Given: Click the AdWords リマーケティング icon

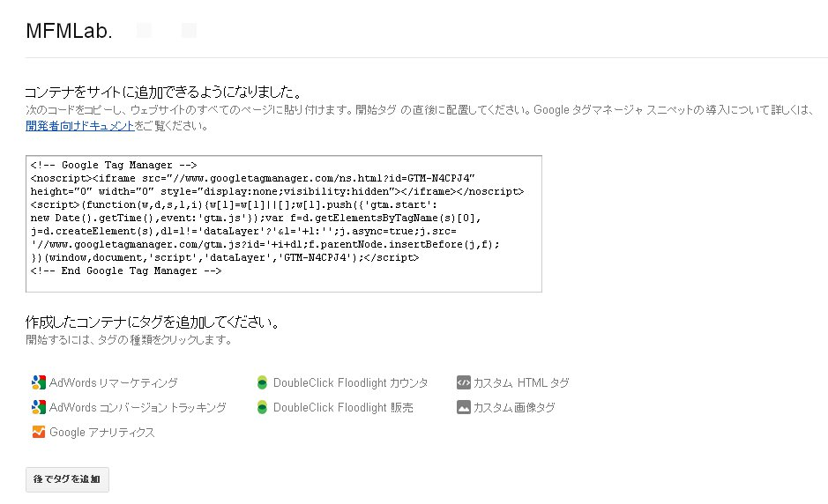Looking at the screenshot, I should [x=39, y=382].
